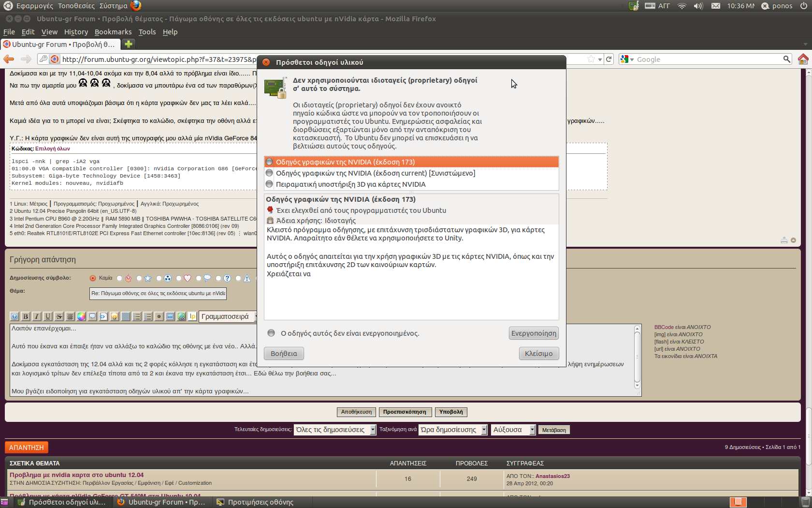The width and height of the screenshot is (812, 508).
Task: Click the list item bullet icon in the editor
Action: 159,316
